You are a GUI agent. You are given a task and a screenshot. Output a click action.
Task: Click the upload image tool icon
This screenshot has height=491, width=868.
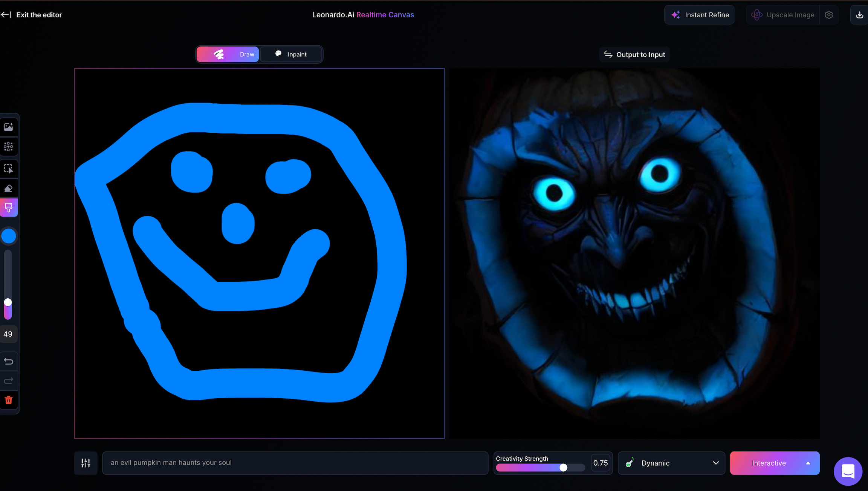(8, 127)
